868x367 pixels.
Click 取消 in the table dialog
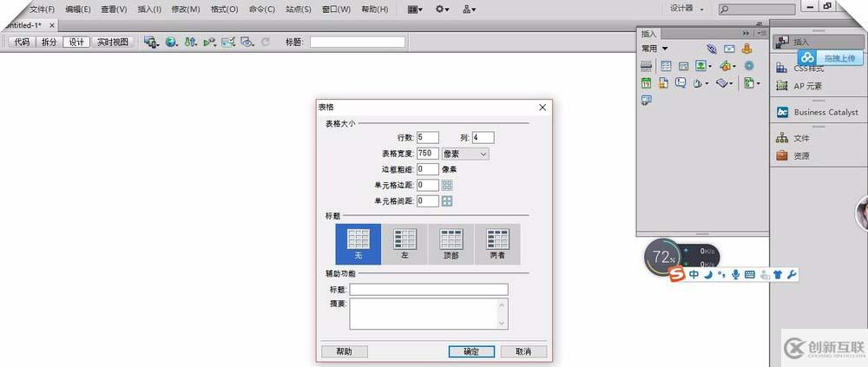(523, 351)
